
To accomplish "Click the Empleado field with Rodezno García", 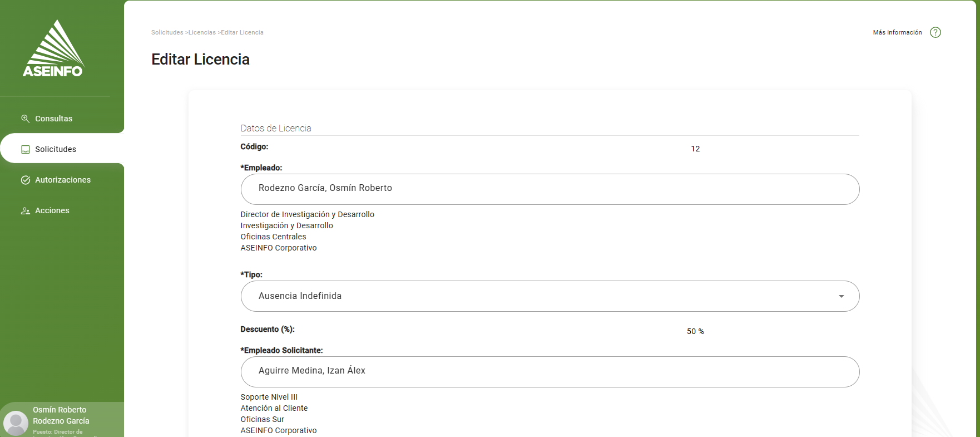I will (x=550, y=189).
